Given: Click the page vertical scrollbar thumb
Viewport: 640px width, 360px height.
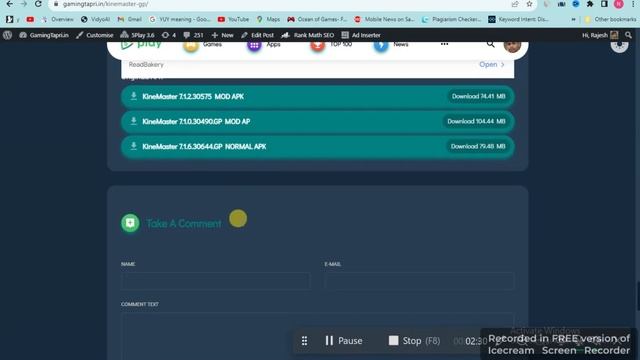Looking at the screenshot, I should 638,296.
